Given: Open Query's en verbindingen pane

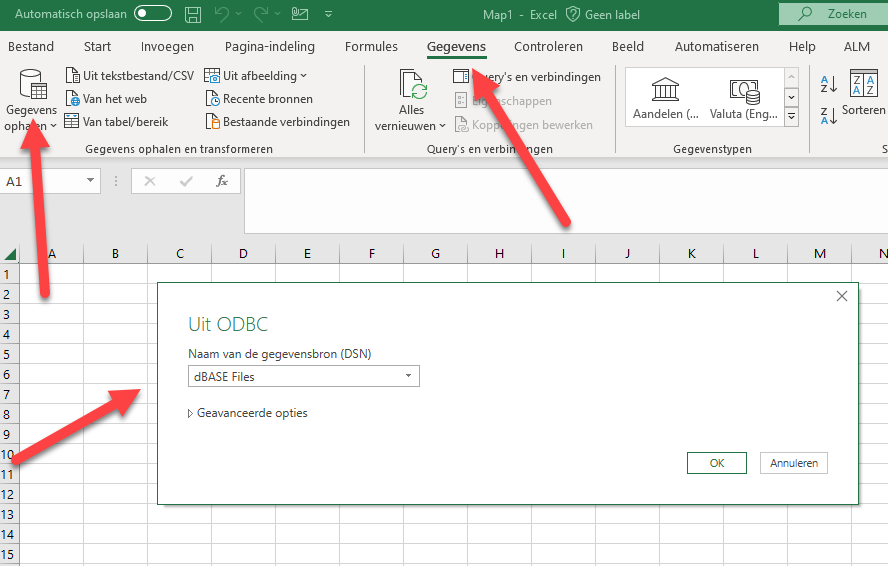Looking at the screenshot, I should (527, 76).
